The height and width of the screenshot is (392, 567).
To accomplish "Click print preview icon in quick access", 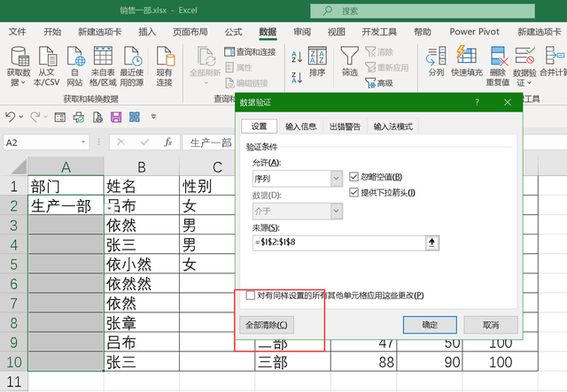I will tap(79, 117).
